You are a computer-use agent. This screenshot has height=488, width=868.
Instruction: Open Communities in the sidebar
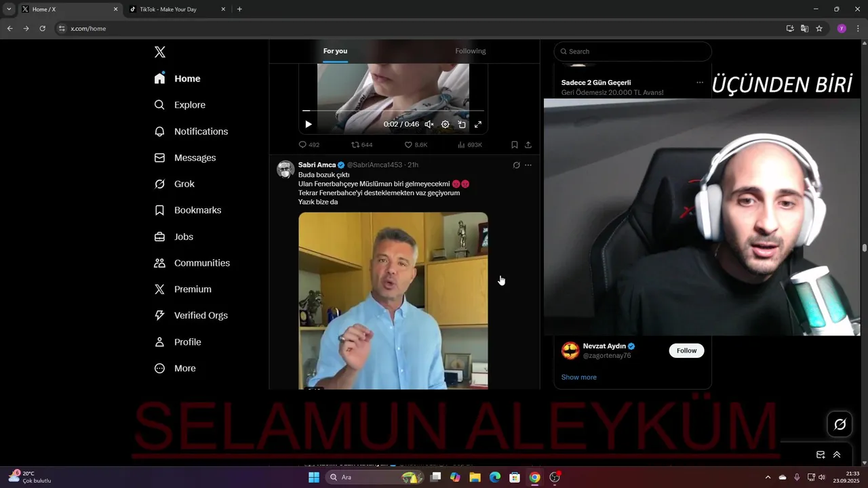[x=192, y=263]
